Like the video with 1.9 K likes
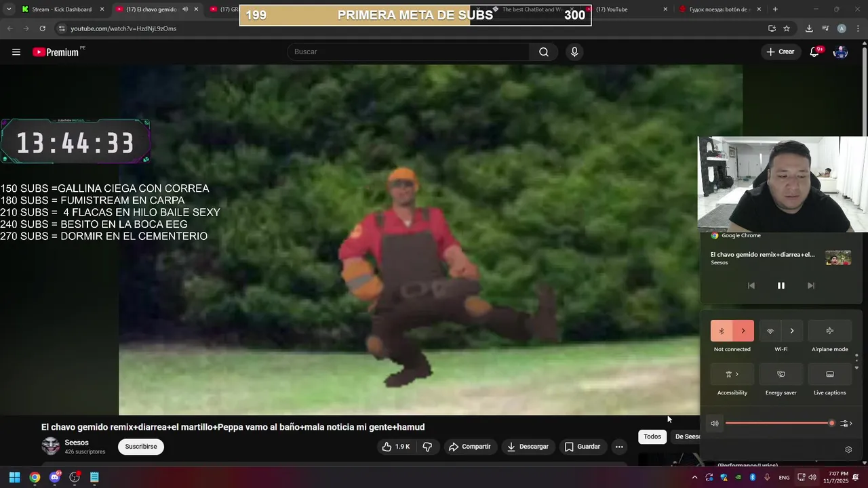Viewport: 868px width, 488px height. click(395, 447)
